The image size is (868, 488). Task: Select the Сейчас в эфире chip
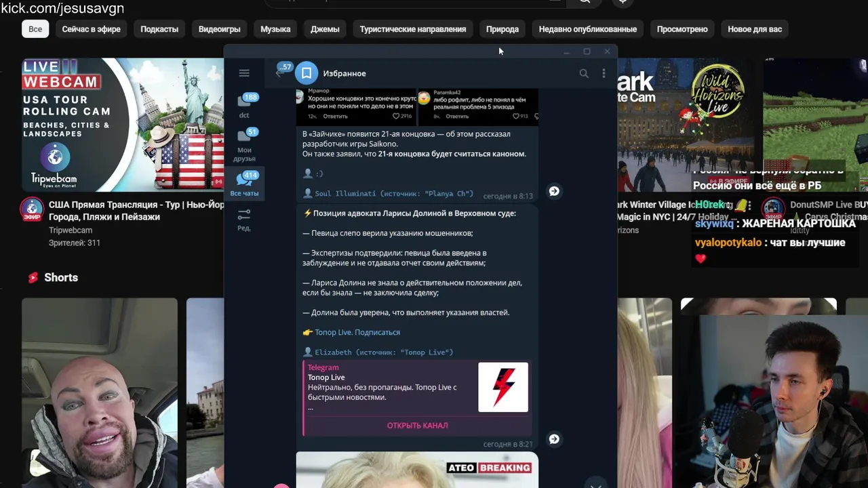point(92,29)
